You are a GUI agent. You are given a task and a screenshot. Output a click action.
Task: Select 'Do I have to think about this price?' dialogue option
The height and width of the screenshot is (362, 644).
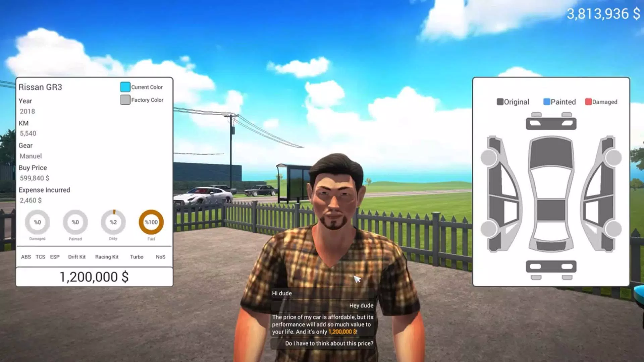point(329,343)
